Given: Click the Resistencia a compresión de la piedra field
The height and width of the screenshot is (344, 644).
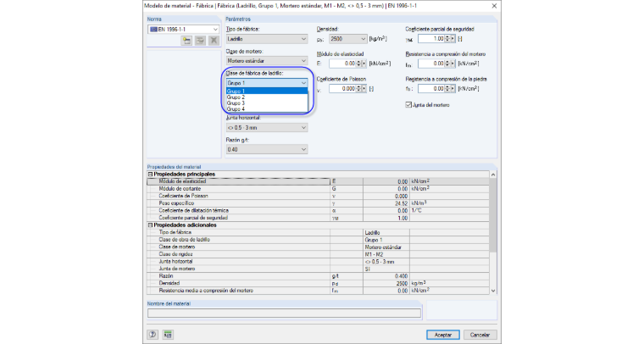Looking at the screenshot, I should (431, 89).
